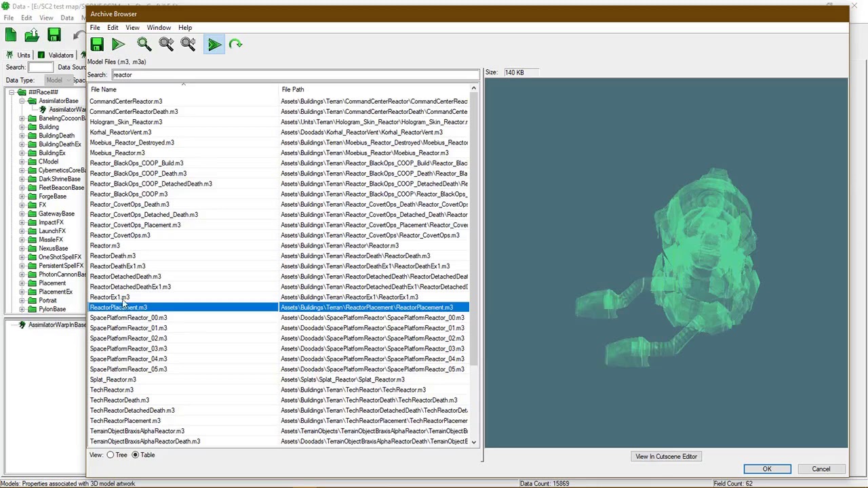Click View In Cutscene Editor button

(x=666, y=457)
